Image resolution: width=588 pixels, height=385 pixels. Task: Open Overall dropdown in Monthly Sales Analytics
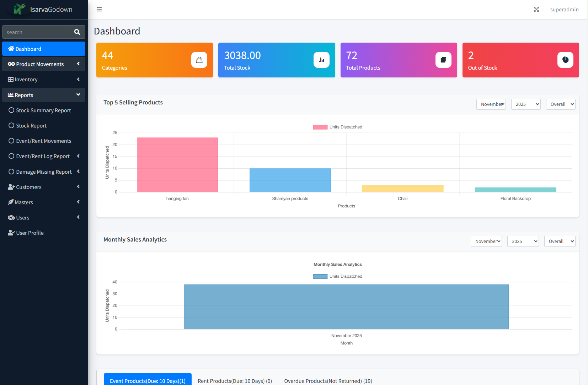(560, 241)
